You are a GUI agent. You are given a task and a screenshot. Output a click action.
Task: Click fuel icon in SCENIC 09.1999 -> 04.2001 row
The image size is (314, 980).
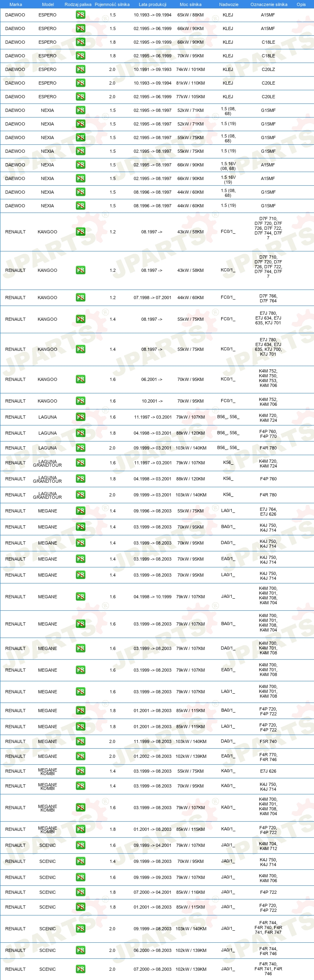click(x=80, y=845)
